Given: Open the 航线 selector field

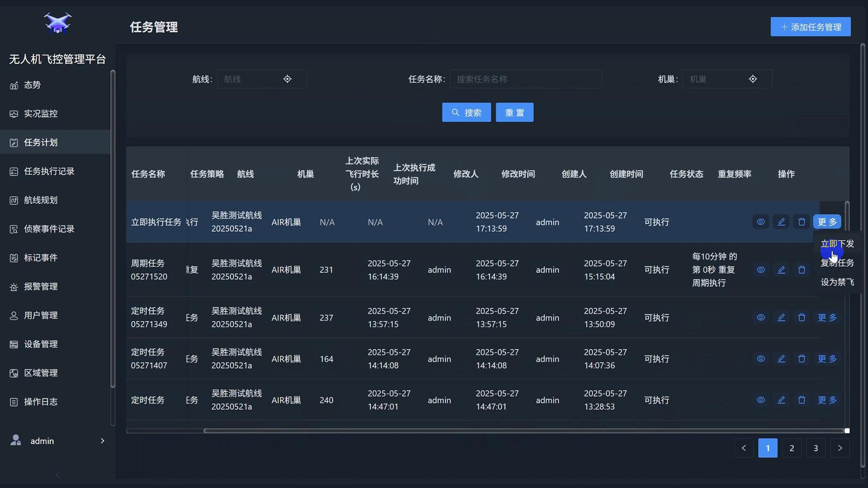Looking at the screenshot, I should pos(262,79).
